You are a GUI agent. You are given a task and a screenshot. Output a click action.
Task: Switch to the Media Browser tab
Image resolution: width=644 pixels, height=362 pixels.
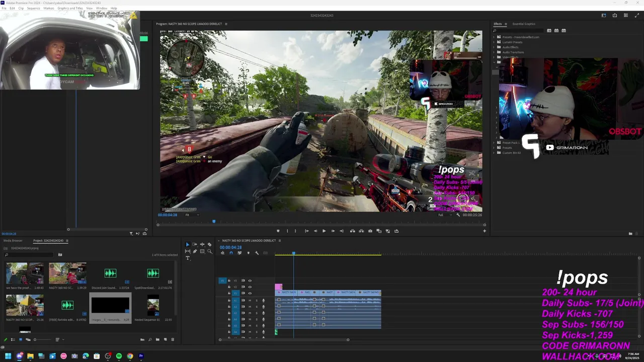[13, 240]
